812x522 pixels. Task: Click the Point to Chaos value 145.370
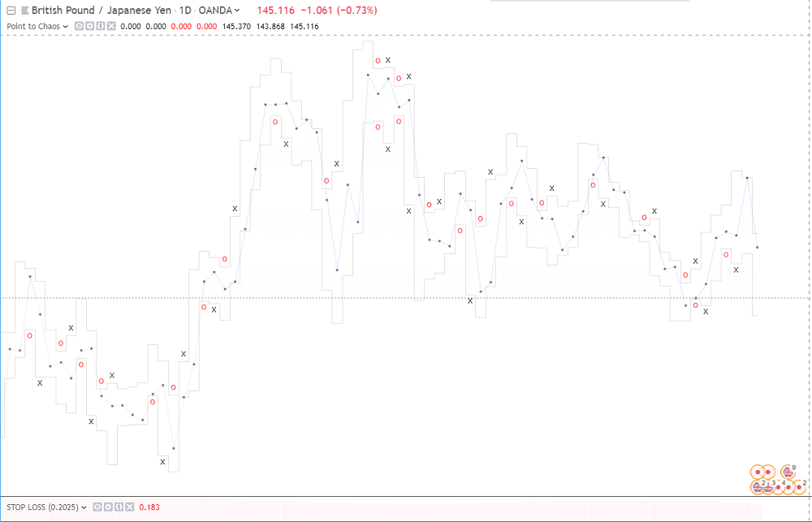[x=237, y=27]
